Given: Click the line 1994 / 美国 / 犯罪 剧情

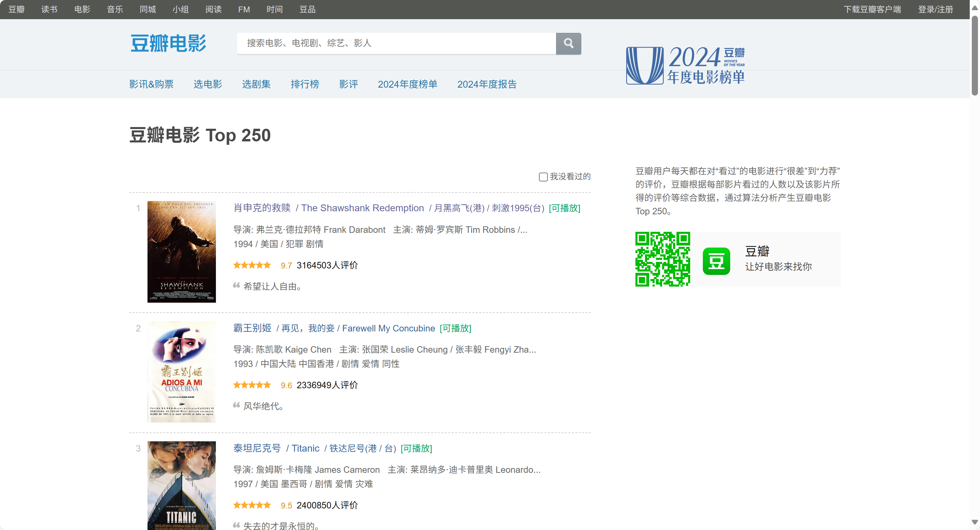Looking at the screenshot, I should (278, 244).
